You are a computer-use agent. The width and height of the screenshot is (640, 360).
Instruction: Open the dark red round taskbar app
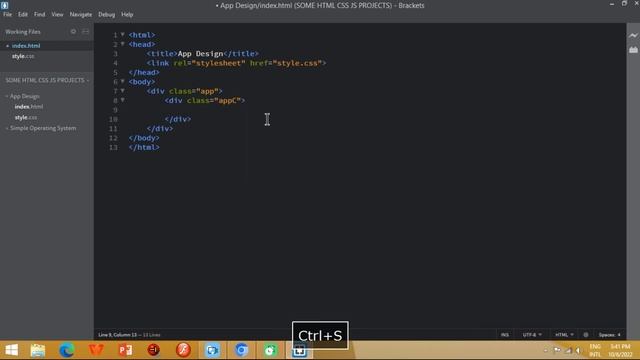coord(154,350)
